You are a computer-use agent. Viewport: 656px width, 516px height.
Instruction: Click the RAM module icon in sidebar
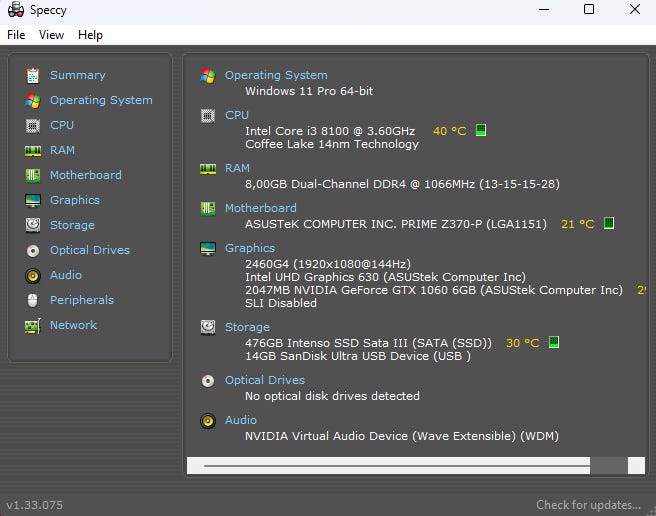33,150
